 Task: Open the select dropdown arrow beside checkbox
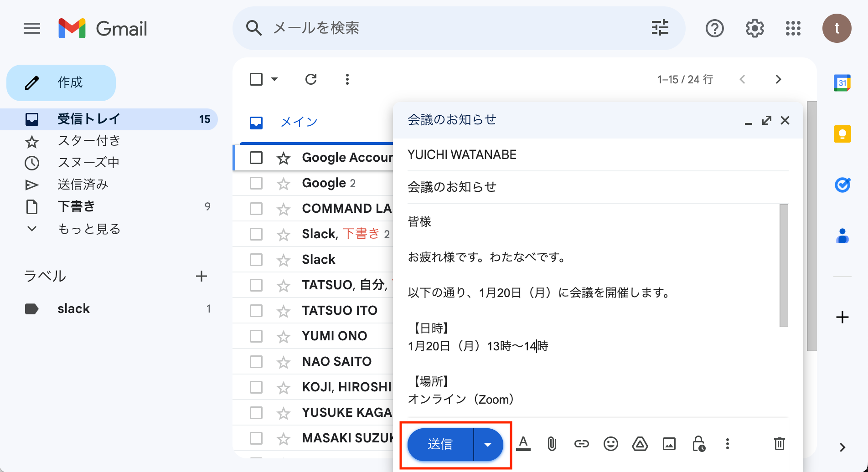(x=274, y=79)
